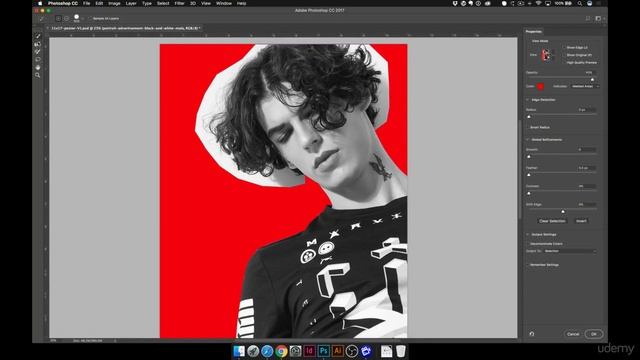Click the Clear Selection button
640x360 pixels.
click(x=552, y=221)
